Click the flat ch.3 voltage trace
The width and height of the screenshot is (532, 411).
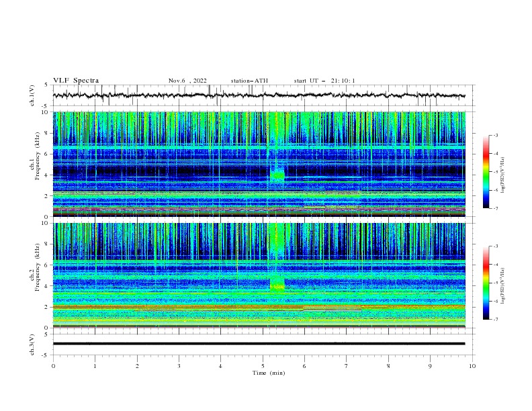point(259,344)
